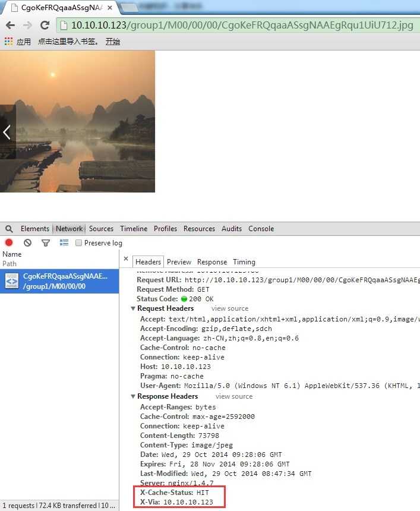Viewport: 420px width, 511px height.
Task: Click view source next to Request Headers
Action: (230, 308)
